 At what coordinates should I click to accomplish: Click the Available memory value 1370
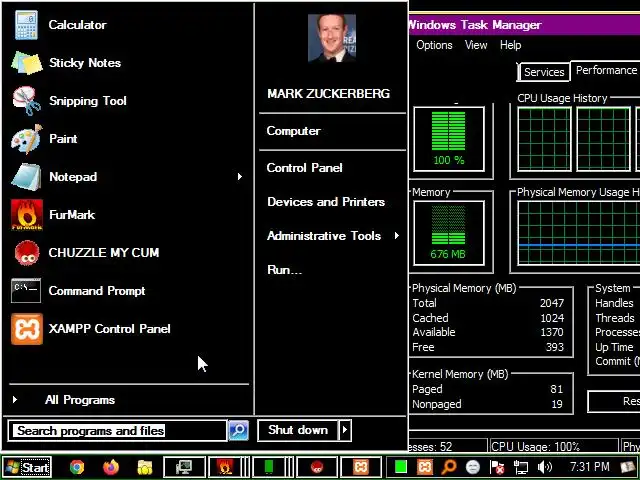click(552, 332)
